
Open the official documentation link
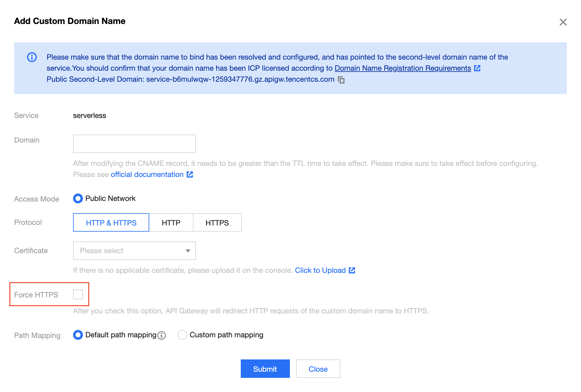tap(147, 174)
